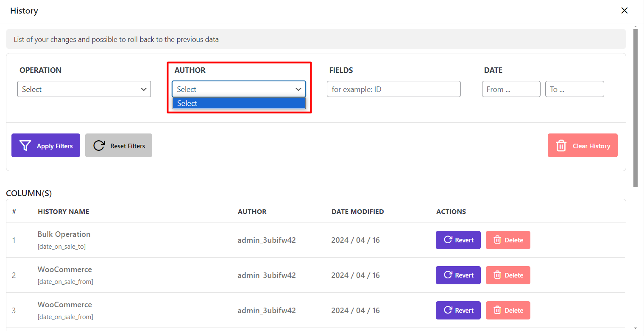
Task: Choose the highlighted Select option in Author list
Action: tap(239, 103)
